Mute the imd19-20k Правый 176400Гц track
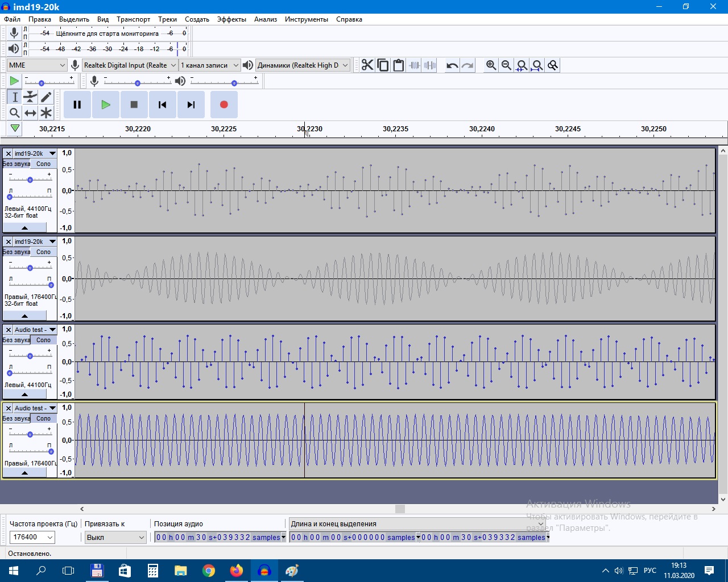The height and width of the screenshot is (582, 728). [x=17, y=252]
